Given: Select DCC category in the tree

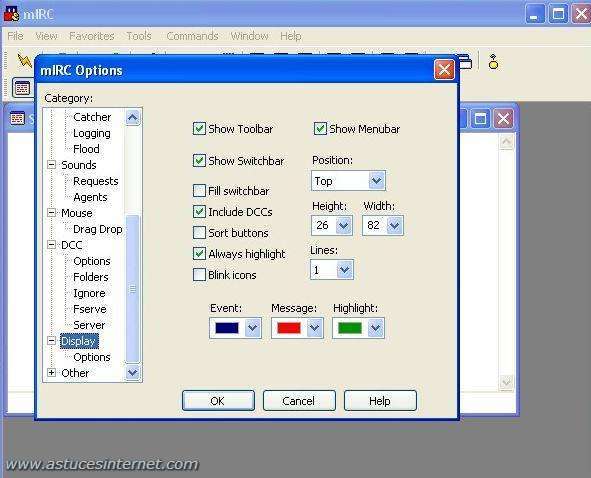Looking at the screenshot, I should coord(72,245).
